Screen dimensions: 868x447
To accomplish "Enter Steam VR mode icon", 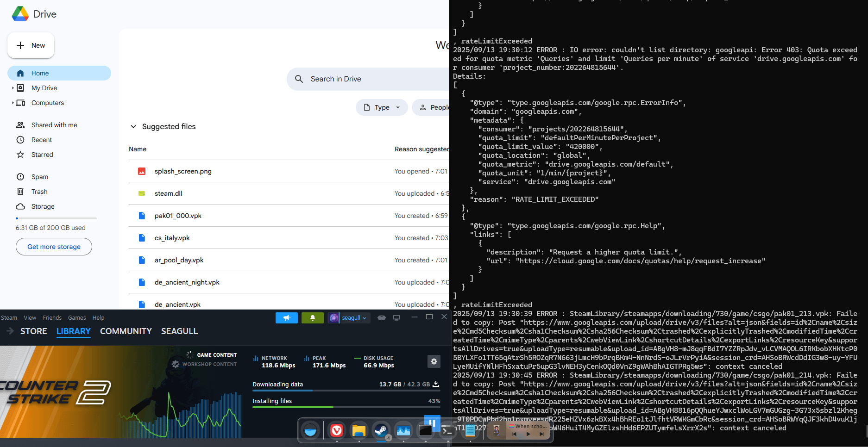I will [382, 318].
